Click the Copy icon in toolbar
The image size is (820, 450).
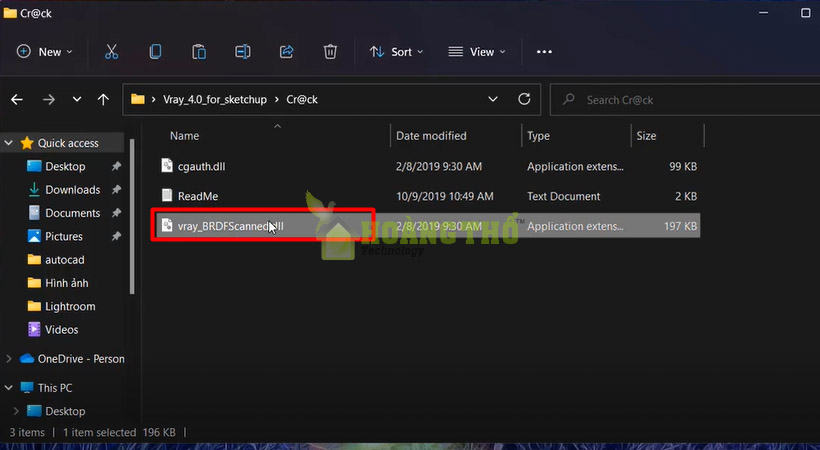click(155, 52)
